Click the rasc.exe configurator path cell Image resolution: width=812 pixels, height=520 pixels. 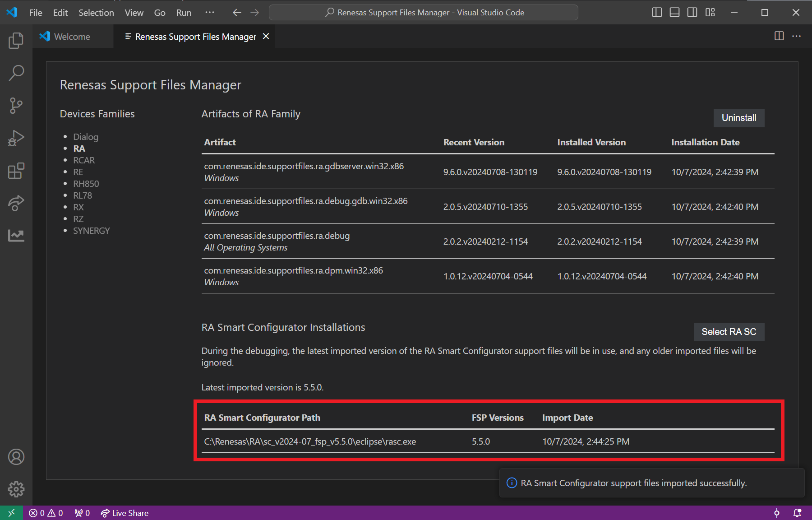click(310, 441)
